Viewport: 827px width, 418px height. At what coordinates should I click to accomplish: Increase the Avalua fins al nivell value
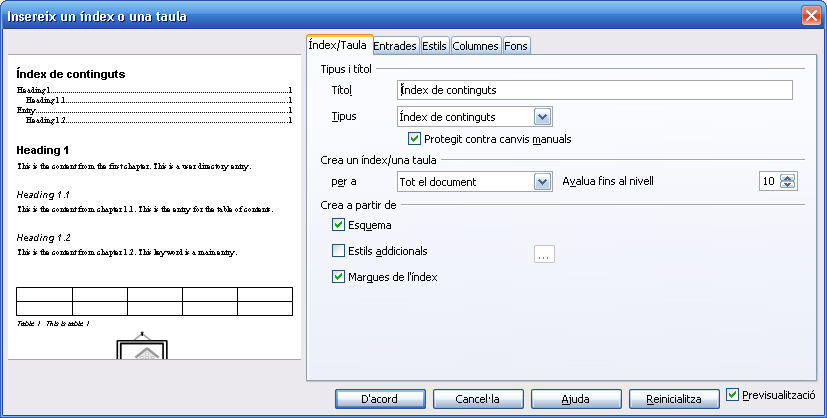coord(788,177)
